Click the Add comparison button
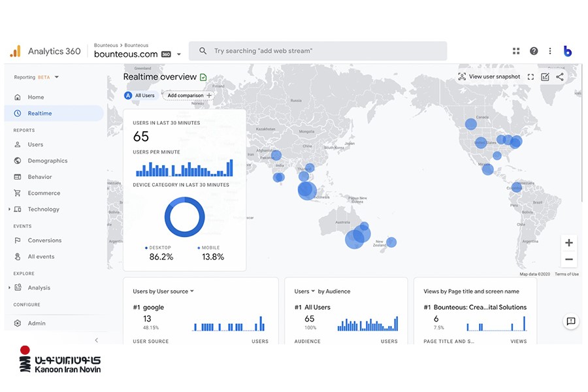This screenshot has width=588, height=392. 189,95
